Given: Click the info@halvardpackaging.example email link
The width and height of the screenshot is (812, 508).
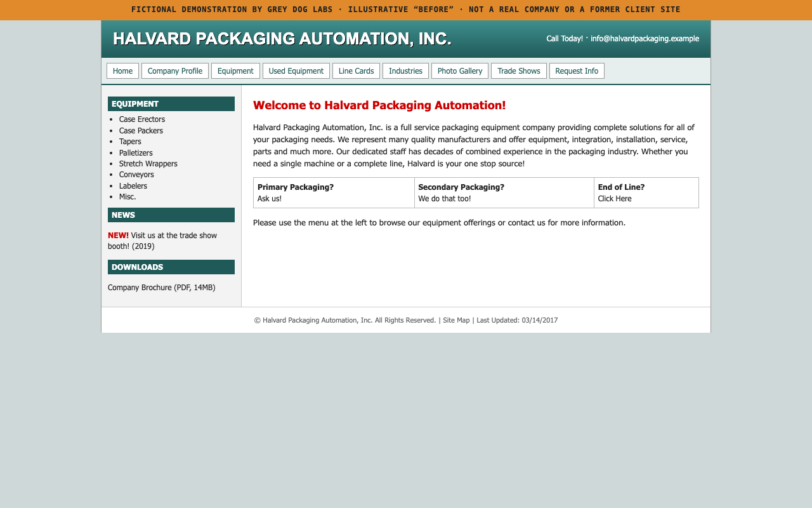Looking at the screenshot, I should click(x=645, y=39).
